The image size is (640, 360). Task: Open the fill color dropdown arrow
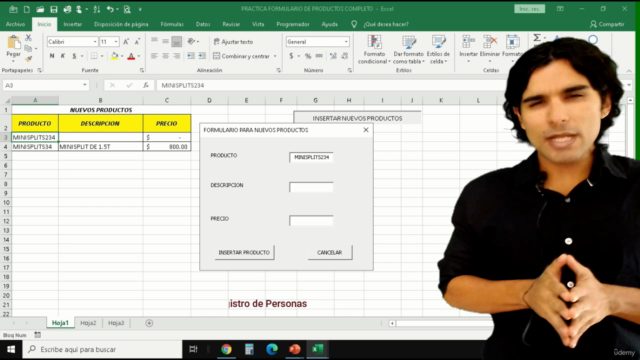click(x=122, y=56)
